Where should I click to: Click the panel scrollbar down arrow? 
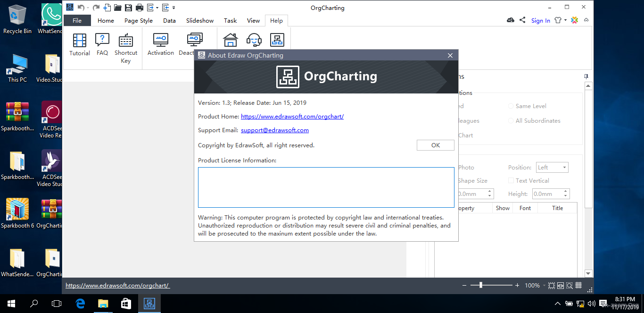[588, 273]
